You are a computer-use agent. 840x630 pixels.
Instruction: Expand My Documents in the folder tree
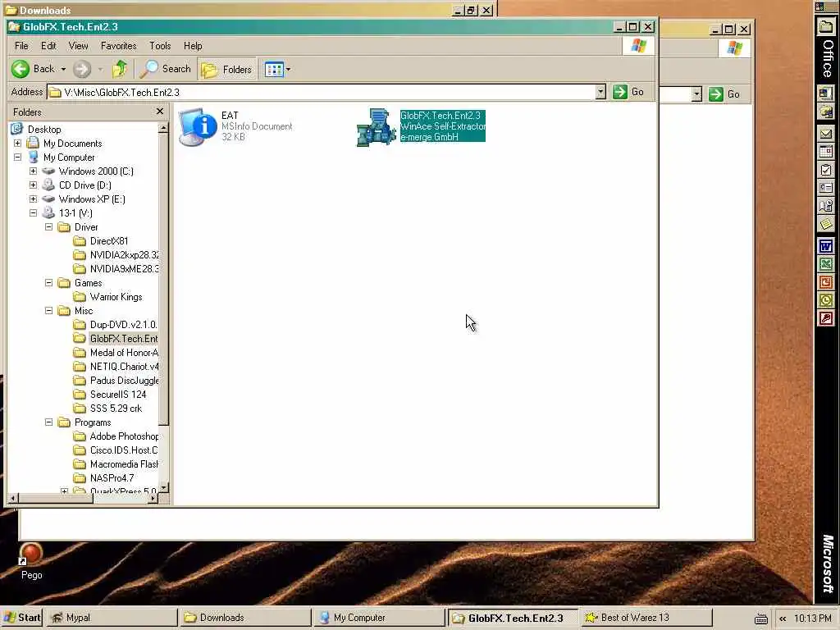tap(18, 144)
